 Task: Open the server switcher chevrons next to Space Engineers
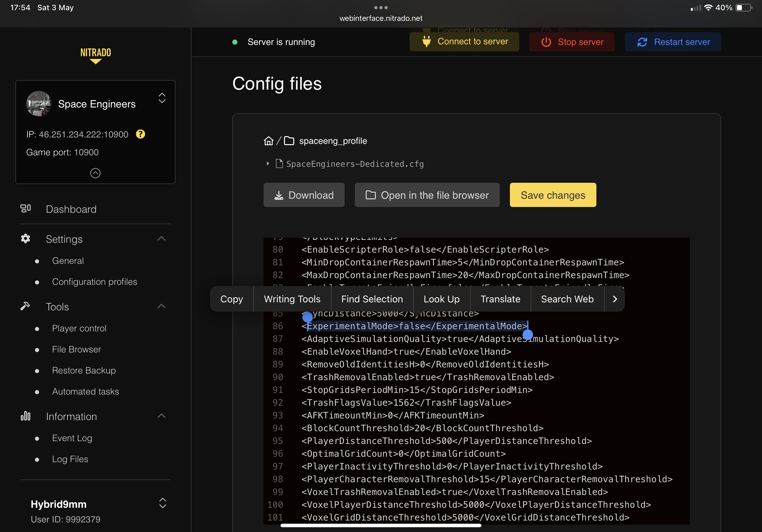click(x=162, y=98)
